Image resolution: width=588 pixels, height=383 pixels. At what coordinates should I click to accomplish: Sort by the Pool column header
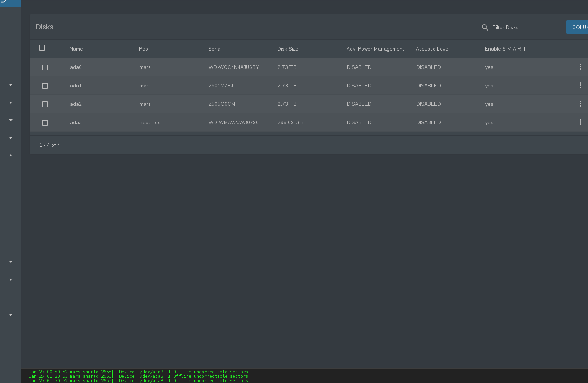[x=144, y=49]
